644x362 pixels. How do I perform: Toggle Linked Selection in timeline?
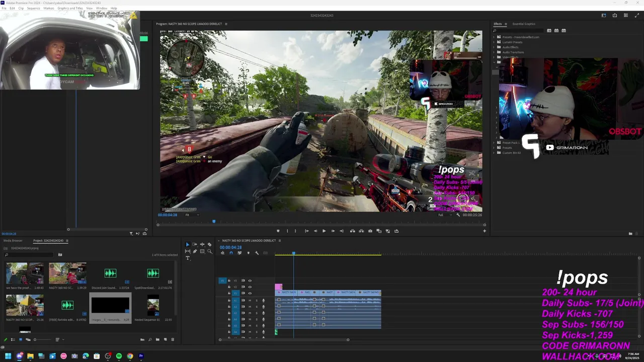tap(239, 253)
